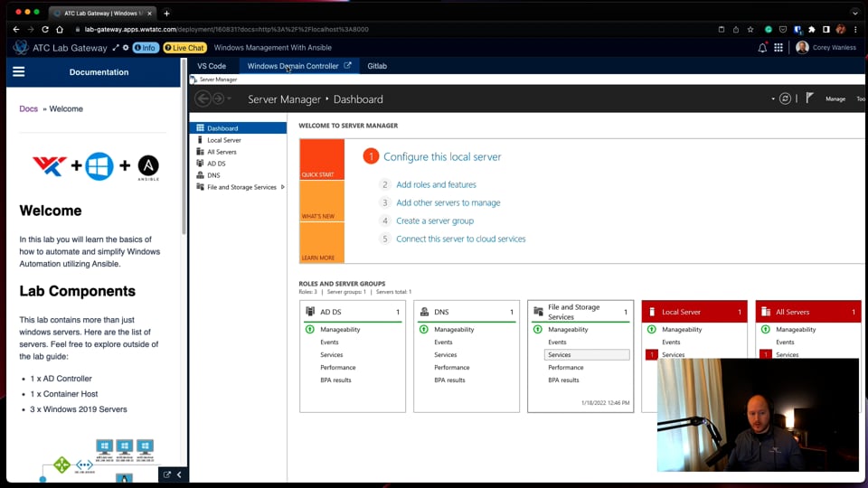Open Live Chat
The height and width of the screenshot is (488, 868).
[x=184, y=48]
